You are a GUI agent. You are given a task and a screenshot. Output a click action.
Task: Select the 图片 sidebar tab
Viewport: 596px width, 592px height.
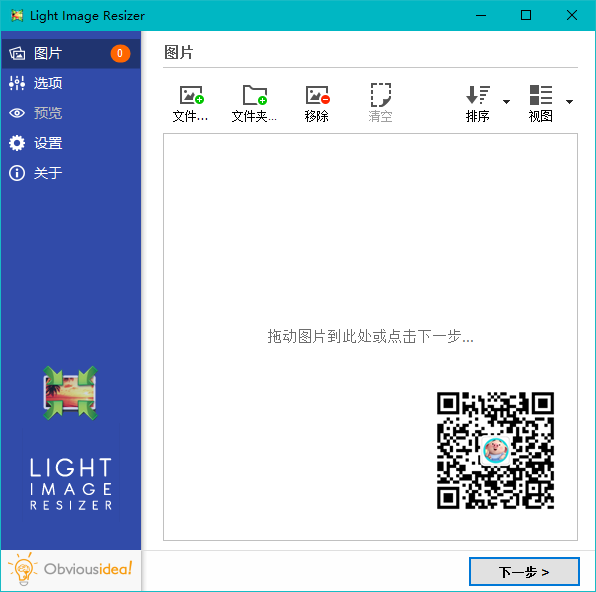71,54
